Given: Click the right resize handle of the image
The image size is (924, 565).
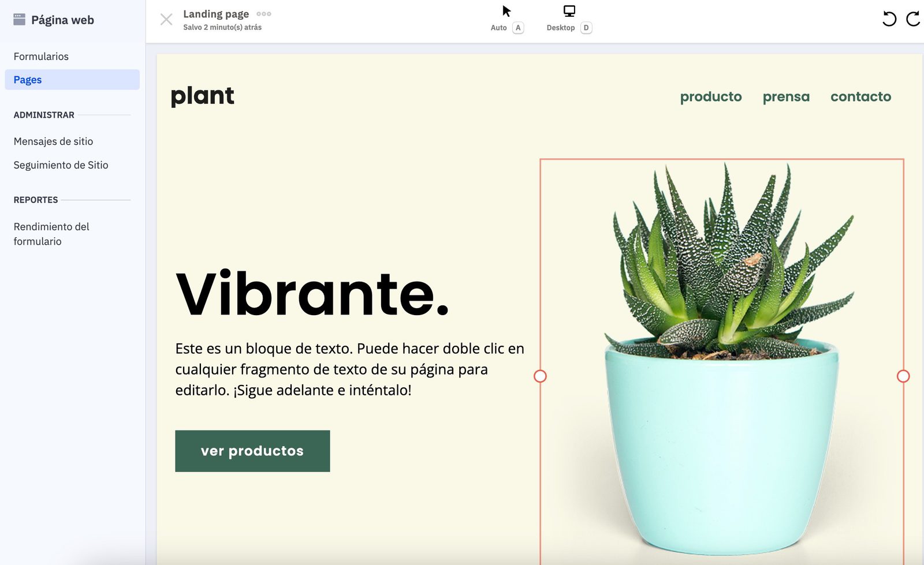Looking at the screenshot, I should click(x=903, y=376).
